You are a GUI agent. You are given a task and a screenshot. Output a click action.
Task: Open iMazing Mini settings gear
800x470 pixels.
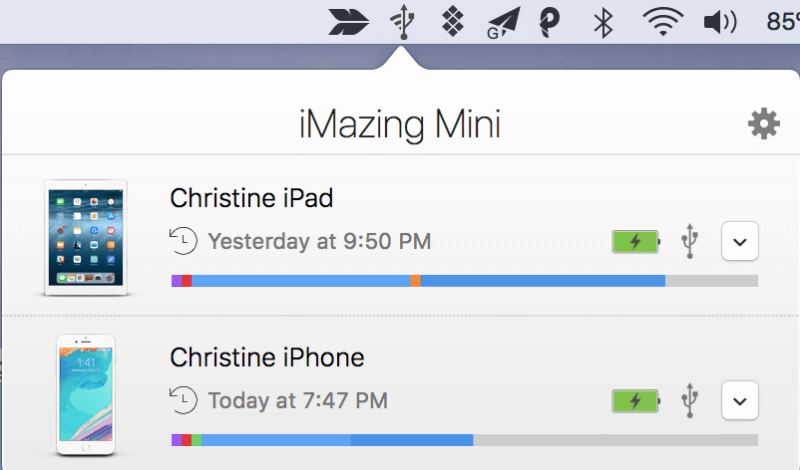(x=764, y=123)
